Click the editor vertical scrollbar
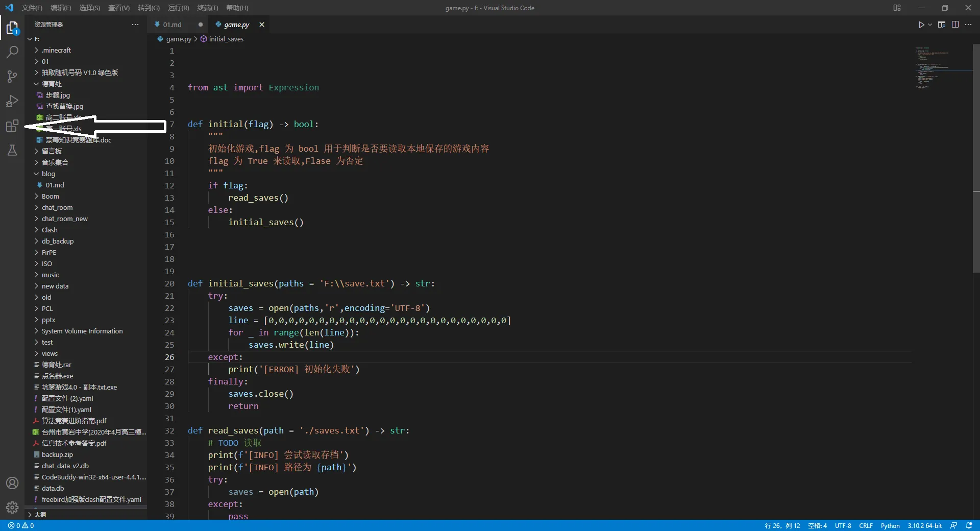The height and width of the screenshot is (531, 980). point(976,158)
